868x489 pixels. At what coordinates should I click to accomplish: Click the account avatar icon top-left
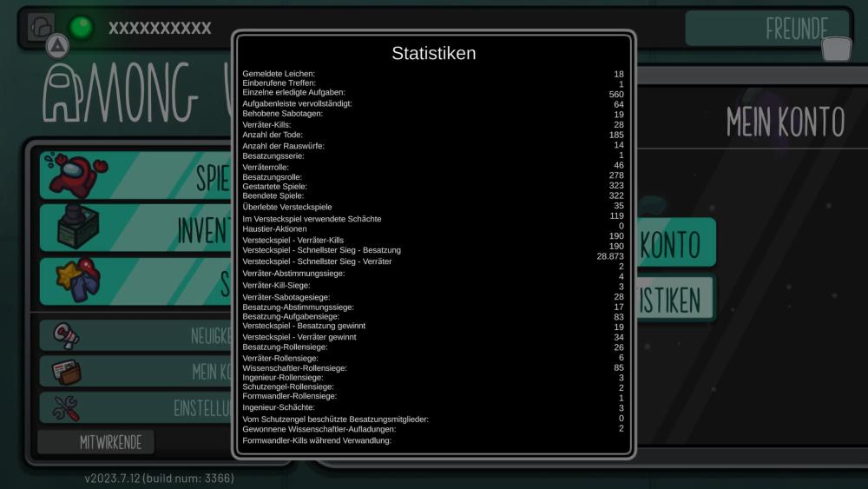pyautogui.click(x=41, y=26)
